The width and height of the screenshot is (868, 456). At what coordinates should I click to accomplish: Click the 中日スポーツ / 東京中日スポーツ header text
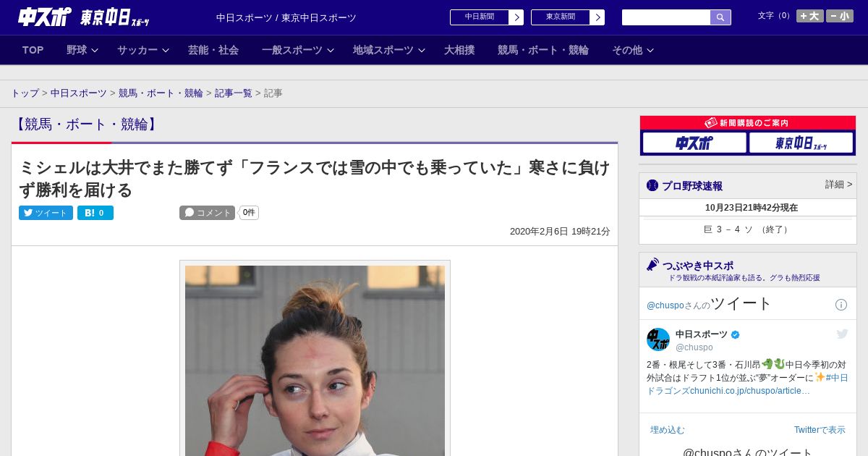[x=286, y=18]
